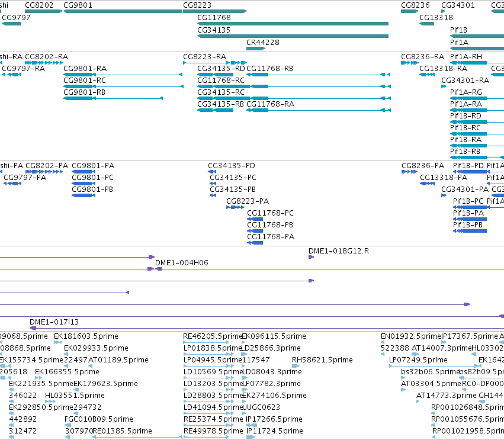504x440 pixels.
Task: Click the CG9801 gene label
Action: [78, 5]
